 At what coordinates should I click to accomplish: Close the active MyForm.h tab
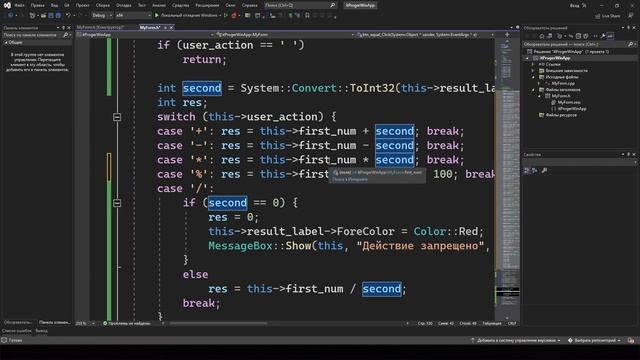(171, 27)
